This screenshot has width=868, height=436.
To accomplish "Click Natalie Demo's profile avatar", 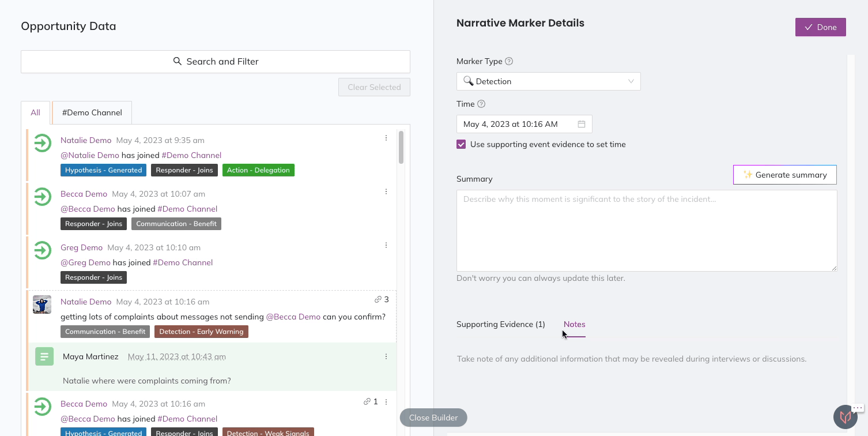I will [x=42, y=305].
